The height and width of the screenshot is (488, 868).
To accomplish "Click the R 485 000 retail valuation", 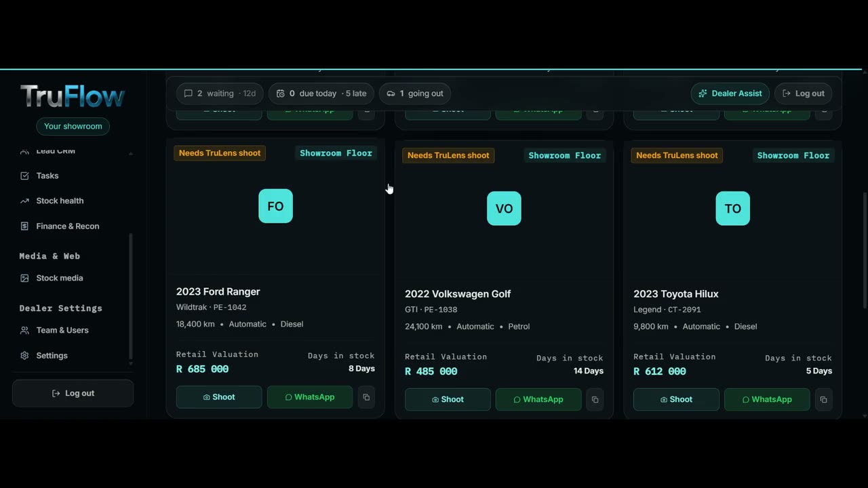I will tap(431, 371).
